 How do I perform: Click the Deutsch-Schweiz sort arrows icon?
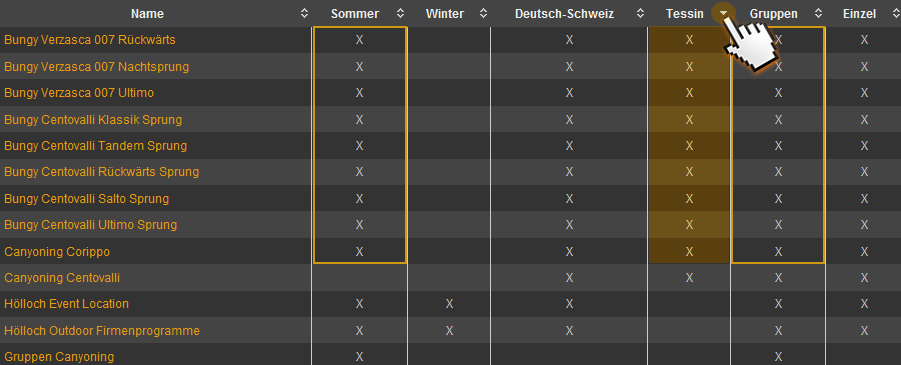(640, 14)
